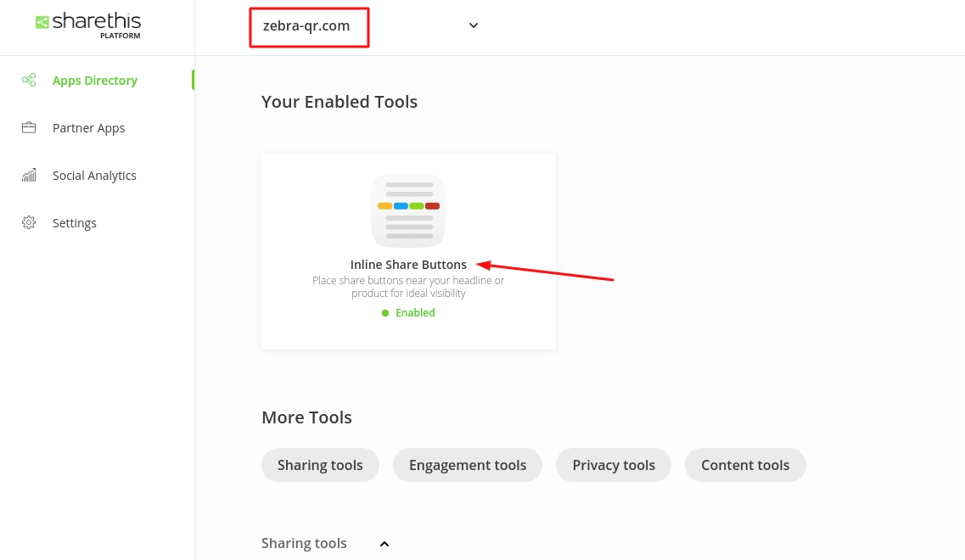Collapse the Sharing tools section chevron
The width and height of the screenshot is (965, 560).
pyautogui.click(x=384, y=544)
